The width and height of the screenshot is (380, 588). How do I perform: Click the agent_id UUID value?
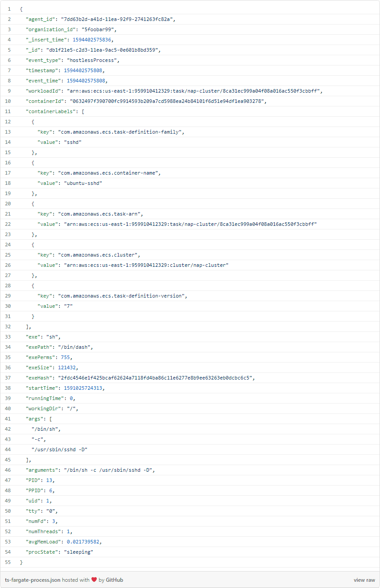click(118, 19)
